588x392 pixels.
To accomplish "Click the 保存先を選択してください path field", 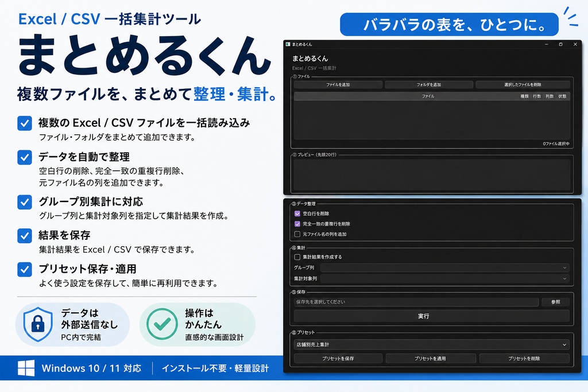I will pos(416,302).
